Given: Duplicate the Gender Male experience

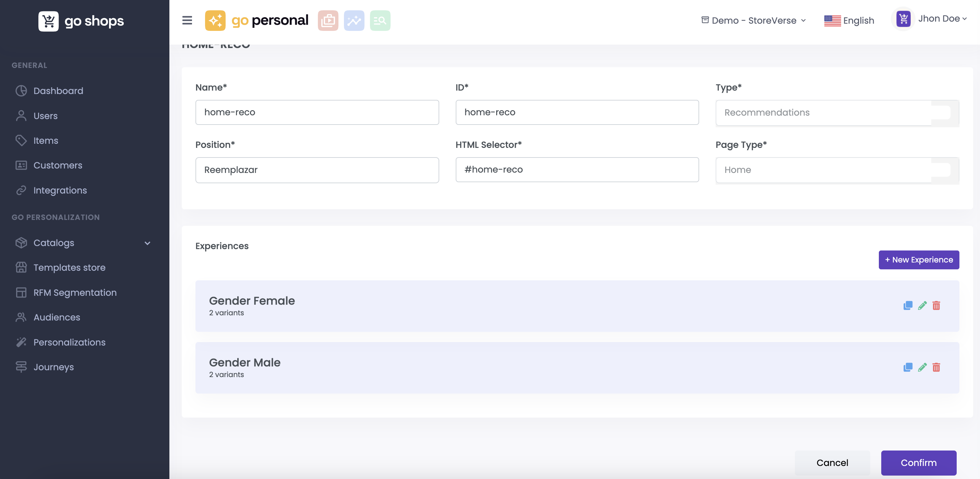Looking at the screenshot, I should (x=908, y=367).
